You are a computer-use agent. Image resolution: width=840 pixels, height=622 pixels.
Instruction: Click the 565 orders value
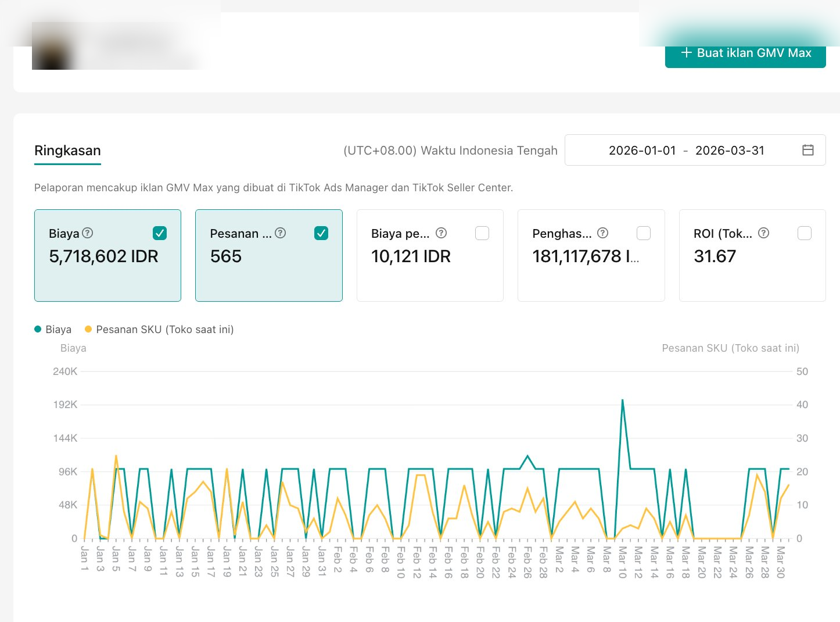tap(226, 256)
